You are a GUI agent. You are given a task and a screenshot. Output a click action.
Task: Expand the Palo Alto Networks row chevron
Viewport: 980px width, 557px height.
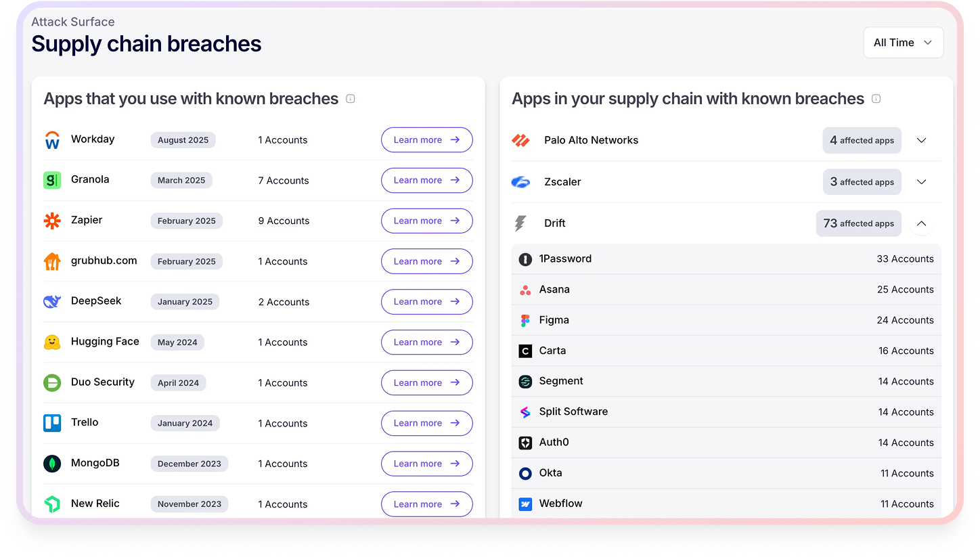click(921, 141)
